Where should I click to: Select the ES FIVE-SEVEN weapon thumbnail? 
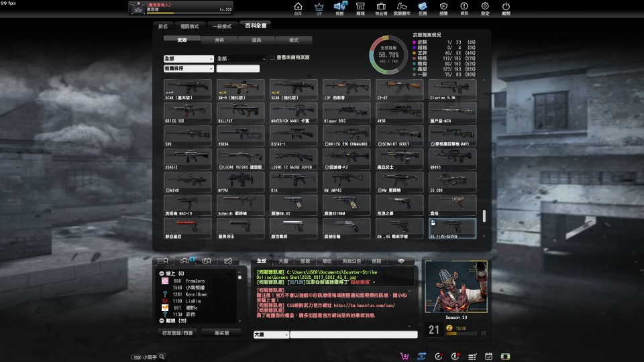pyautogui.click(x=452, y=229)
